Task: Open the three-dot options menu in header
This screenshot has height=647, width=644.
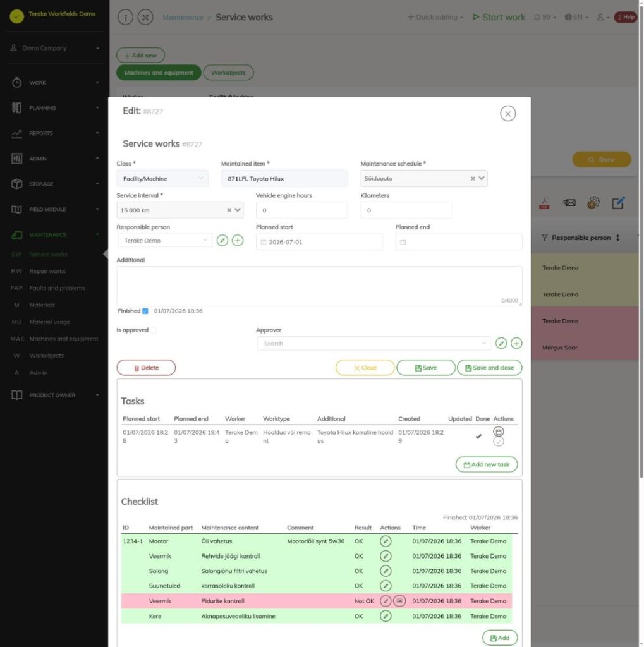Action: click(x=126, y=17)
